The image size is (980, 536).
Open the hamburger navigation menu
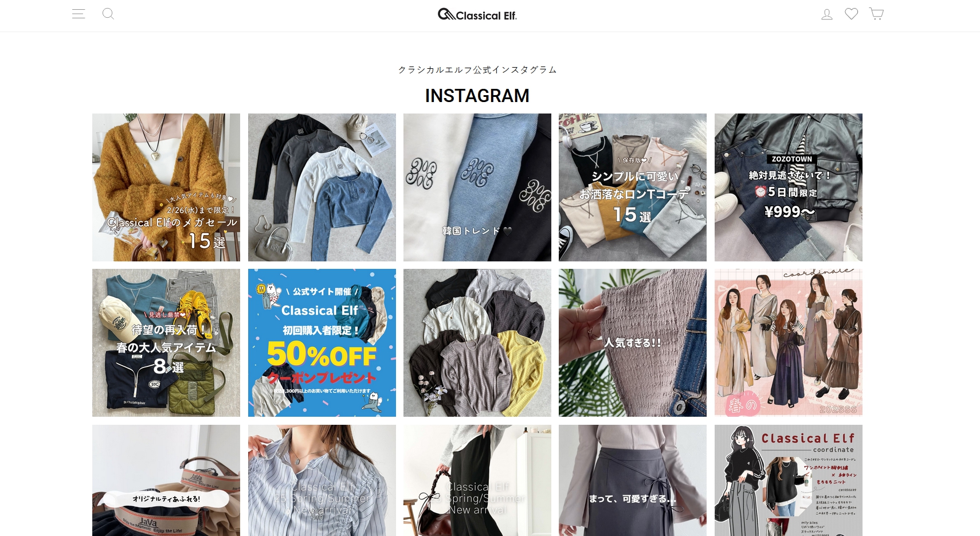79,14
